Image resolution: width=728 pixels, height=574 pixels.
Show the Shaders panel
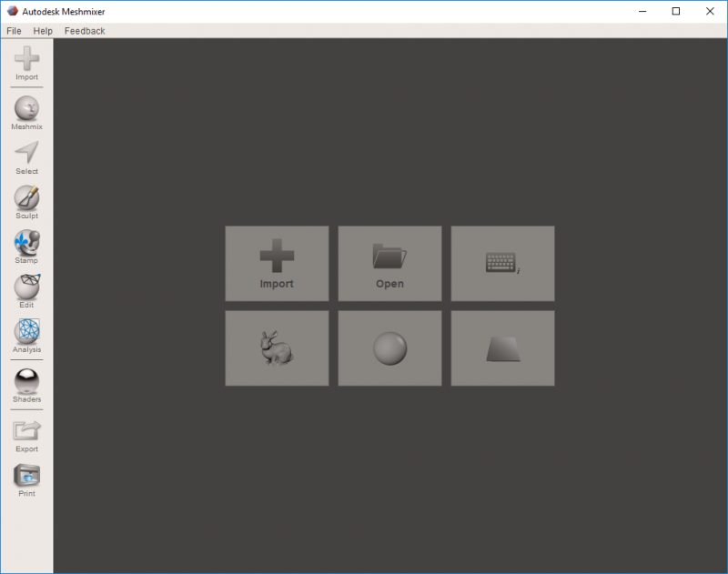26,386
